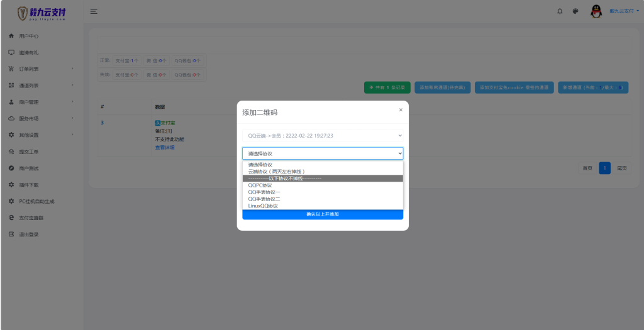Image resolution: width=644 pixels, height=330 pixels.
Task: Click the gear icon beside 其他设置
Action: point(11,135)
